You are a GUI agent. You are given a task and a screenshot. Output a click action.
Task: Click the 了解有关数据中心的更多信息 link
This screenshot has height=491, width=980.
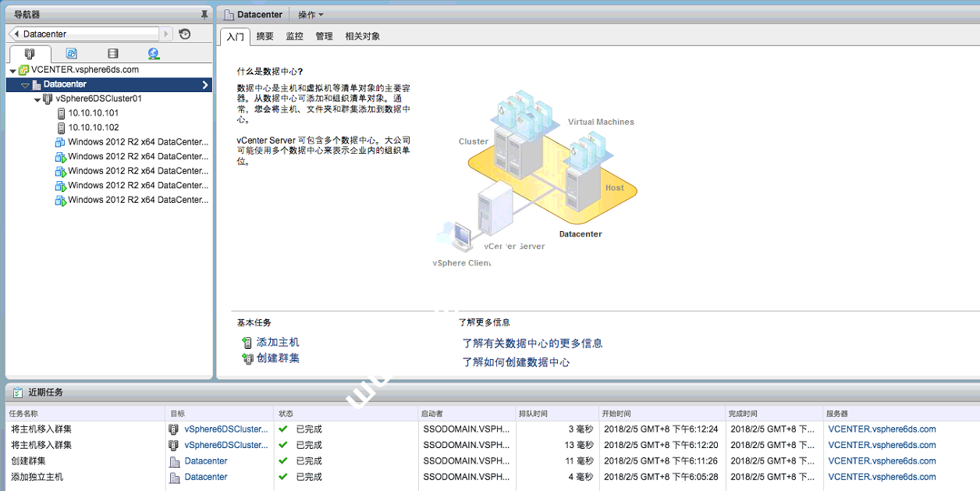pyautogui.click(x=532, y=343)
